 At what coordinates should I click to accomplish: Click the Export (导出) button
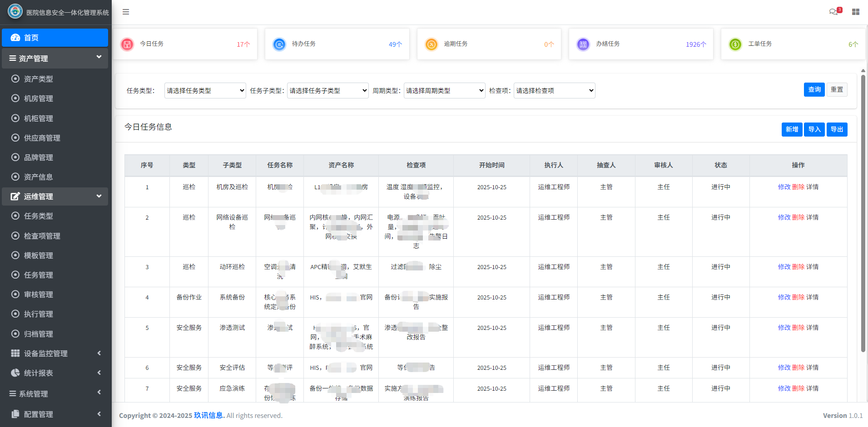point(837,129)
